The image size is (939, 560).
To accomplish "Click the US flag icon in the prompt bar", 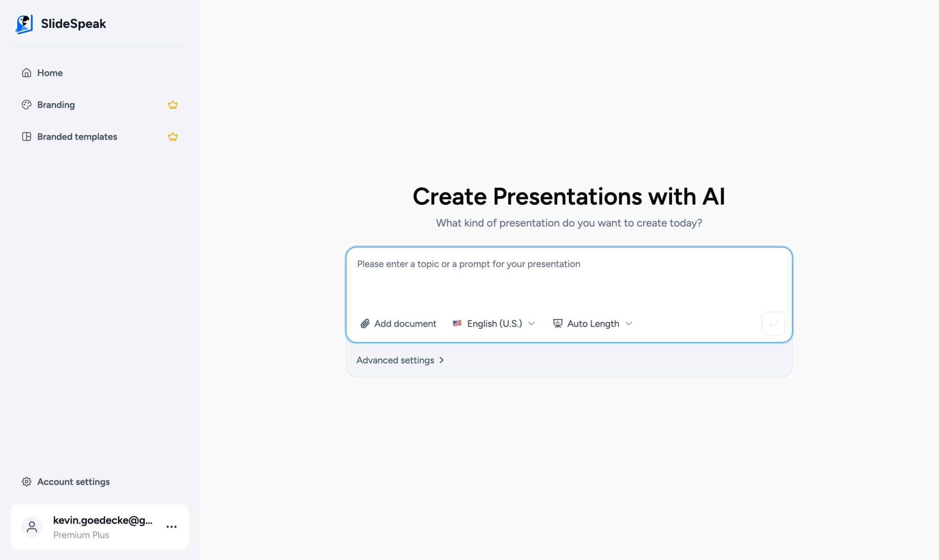I will coord(457,323).
